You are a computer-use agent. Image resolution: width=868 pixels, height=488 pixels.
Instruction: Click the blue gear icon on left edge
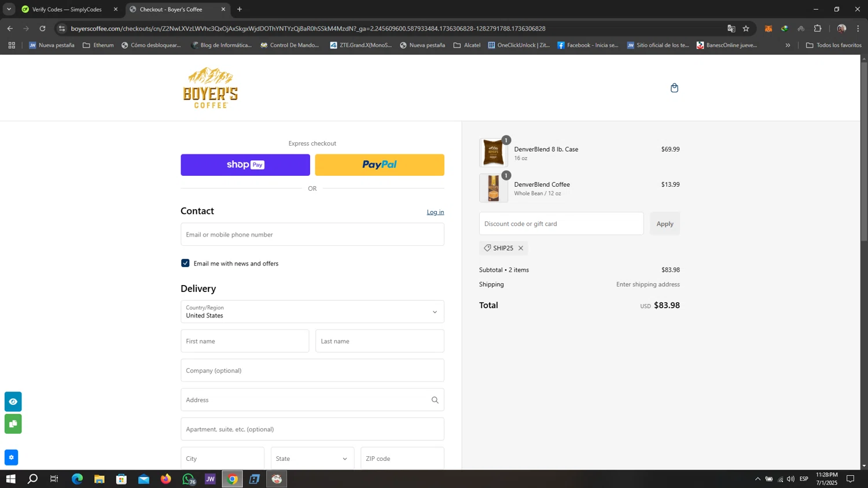[11, 457]
